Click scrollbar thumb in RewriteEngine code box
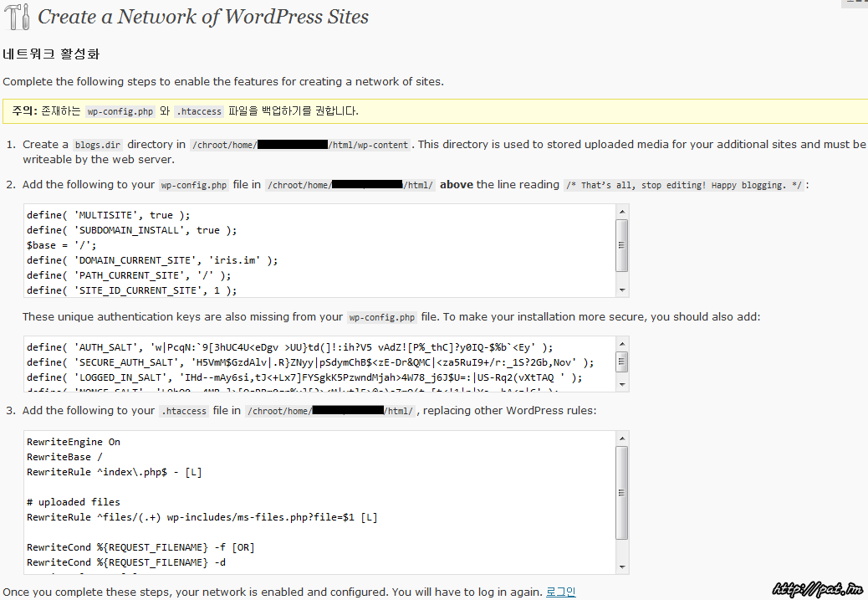868x600 pixels. click(x=622, y=493)
